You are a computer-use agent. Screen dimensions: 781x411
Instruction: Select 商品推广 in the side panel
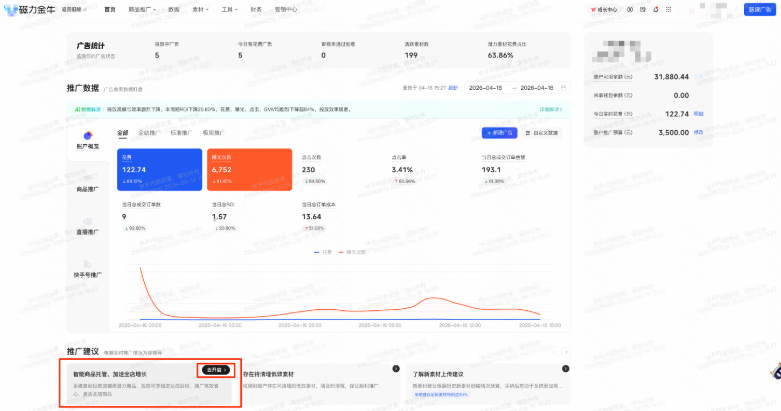point(88,183)
